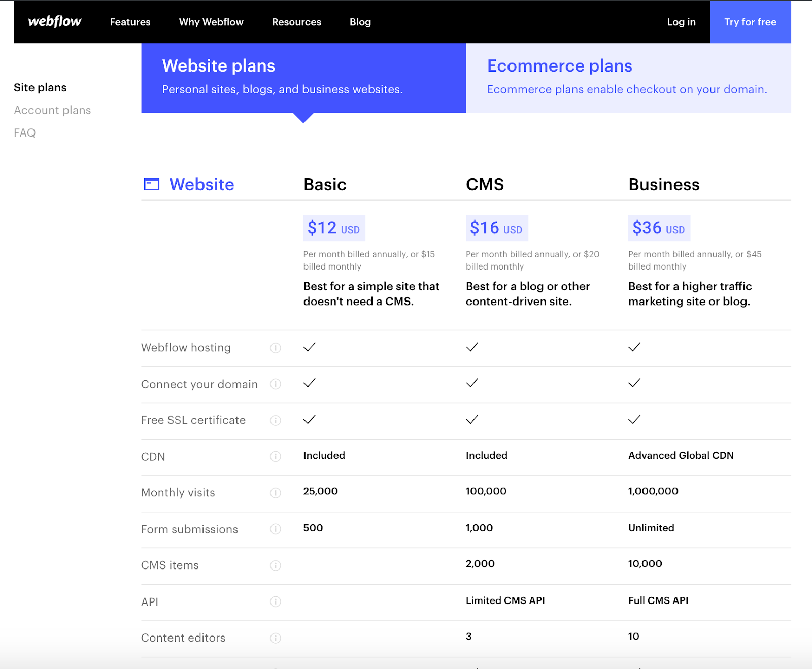Open Why Webflow in navigation
Viewport: 812px width, 669px height.
click(211, 22)
